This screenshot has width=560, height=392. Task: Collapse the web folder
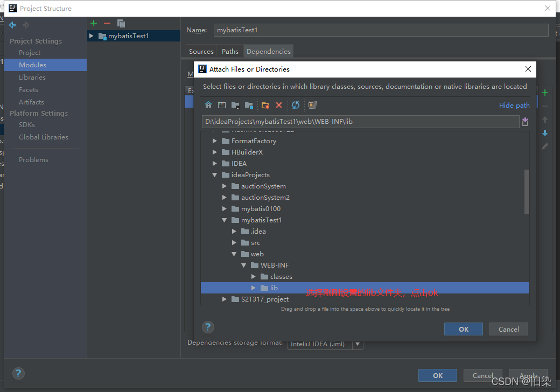(234, 254)
